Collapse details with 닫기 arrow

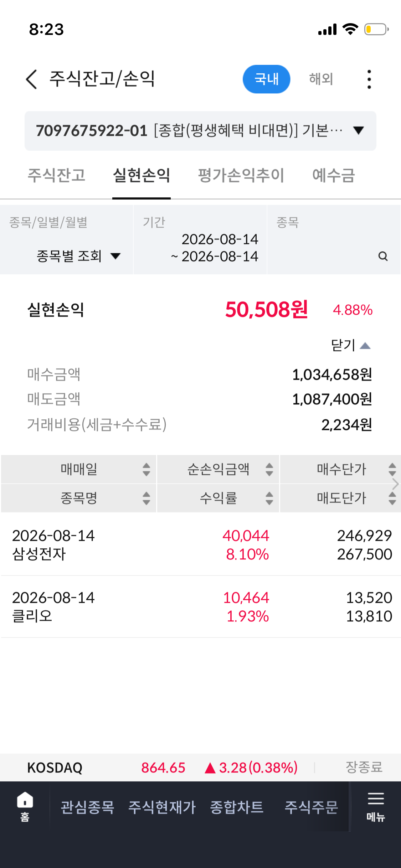351,345
